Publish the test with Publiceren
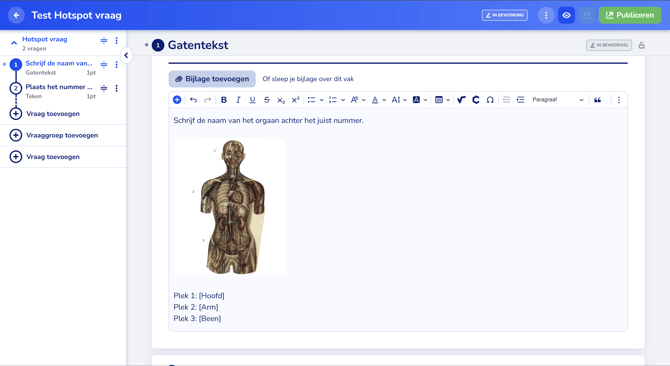 tap(630, 15)
